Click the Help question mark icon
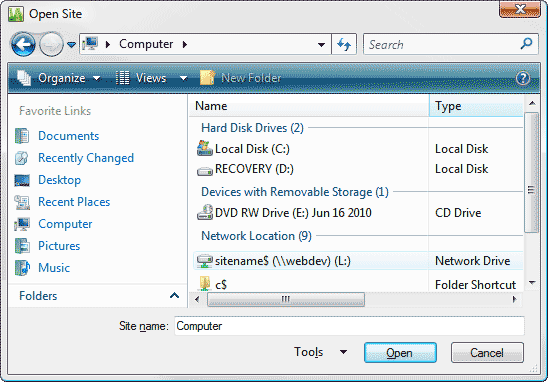The height and width of the screenshot is (382, 548). (523, 78)
